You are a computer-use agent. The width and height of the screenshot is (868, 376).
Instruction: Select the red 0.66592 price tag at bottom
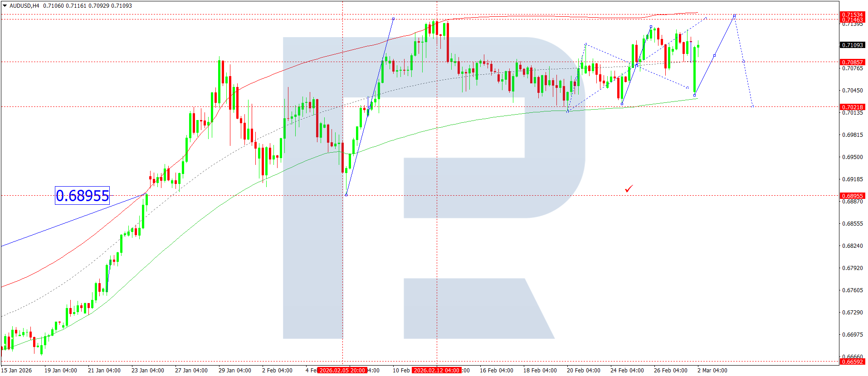point(852,362)
